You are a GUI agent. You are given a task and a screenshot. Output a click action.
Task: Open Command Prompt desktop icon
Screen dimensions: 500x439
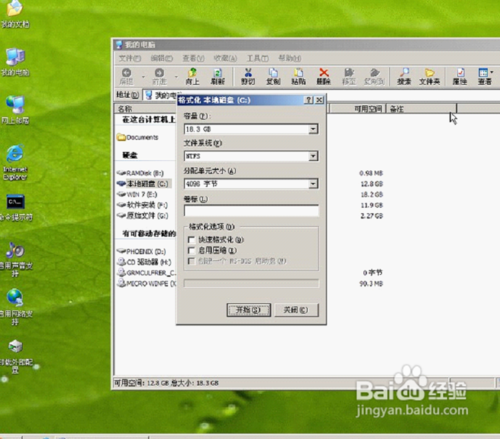pos(16,208)
